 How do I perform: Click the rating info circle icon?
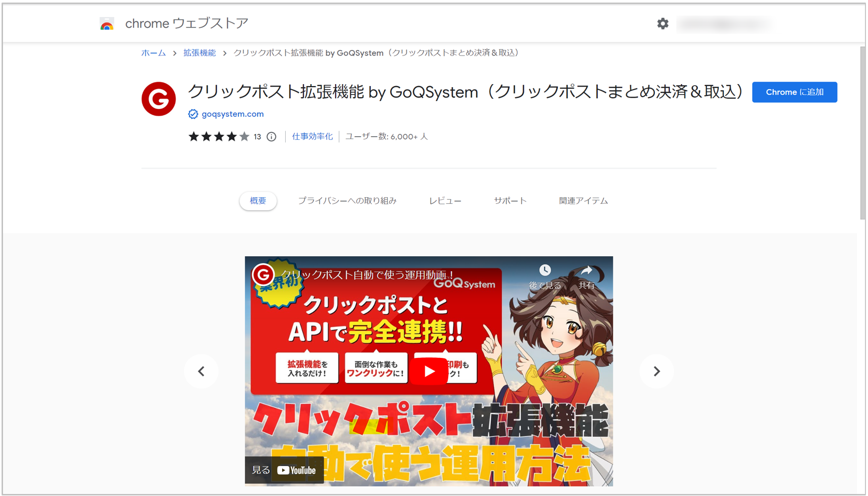coord(272,137)
